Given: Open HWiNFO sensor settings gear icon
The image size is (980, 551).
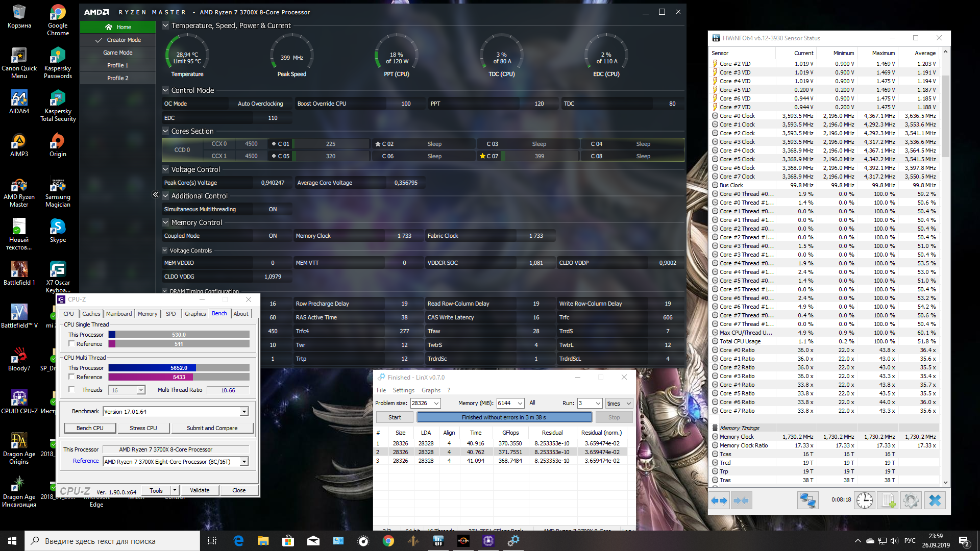Looking at the screenshot, I should point(911,500).
